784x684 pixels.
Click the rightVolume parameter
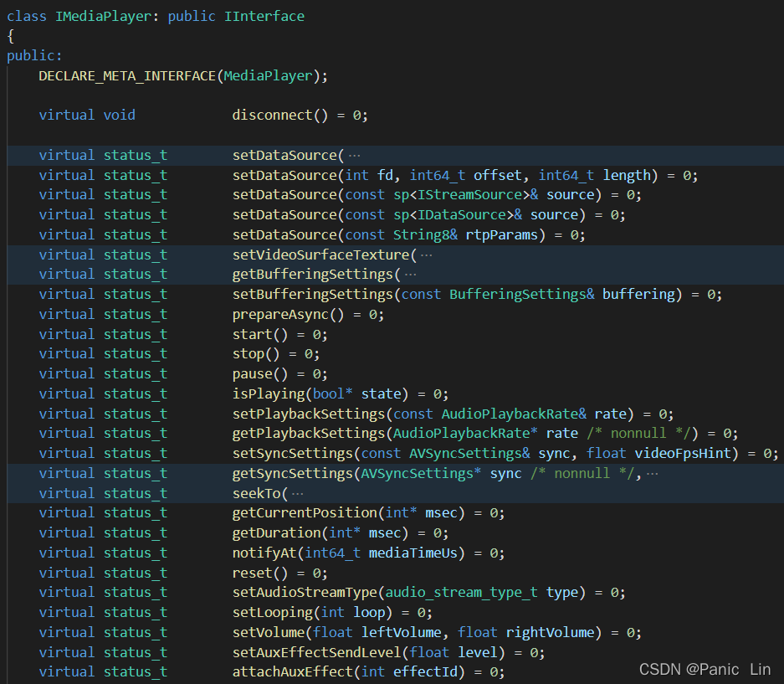550,633
